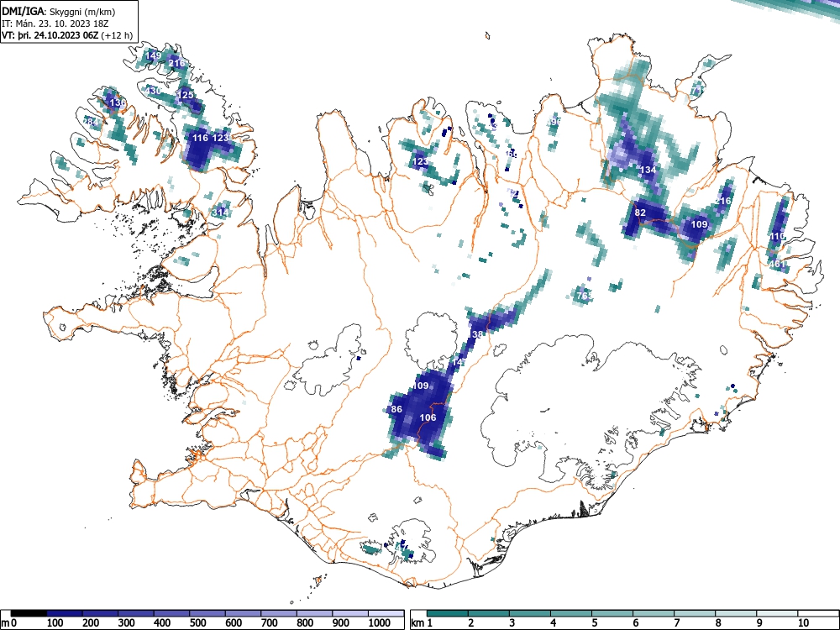Click the legend label '500' on the metre scale
The width and height of the screenshot is (840, 630).
coord(197,623)
